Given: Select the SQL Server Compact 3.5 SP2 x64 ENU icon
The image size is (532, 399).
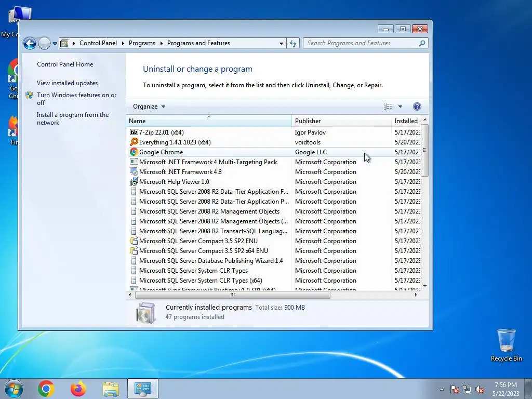Looking at the screenshot, I should pyautogui.click(x=134, y=251).
